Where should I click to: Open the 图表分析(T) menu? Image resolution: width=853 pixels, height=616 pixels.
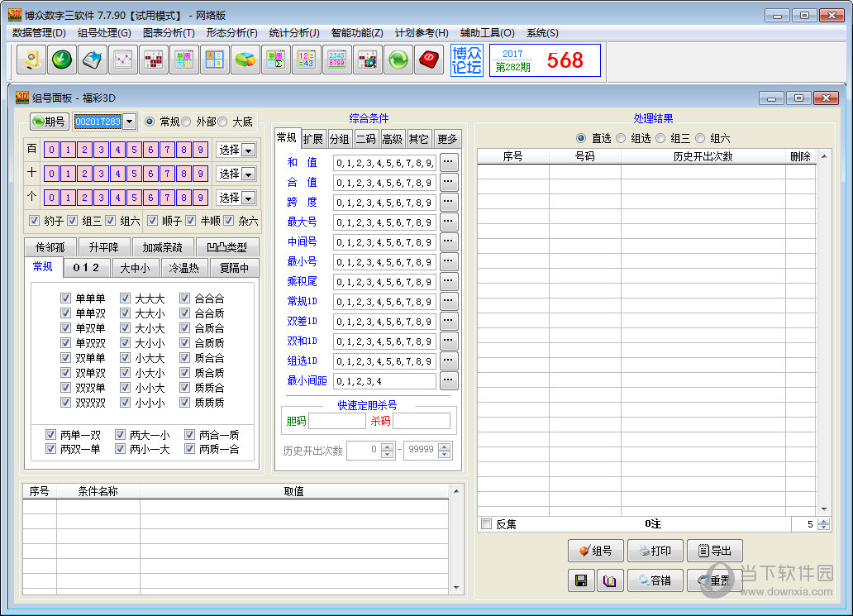point(169,32)
